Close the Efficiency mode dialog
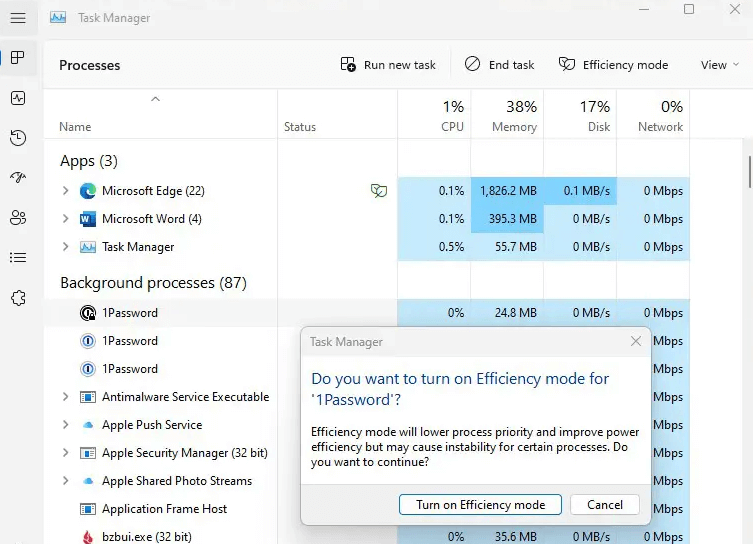The image size is (753, 544). coord(635,342)
